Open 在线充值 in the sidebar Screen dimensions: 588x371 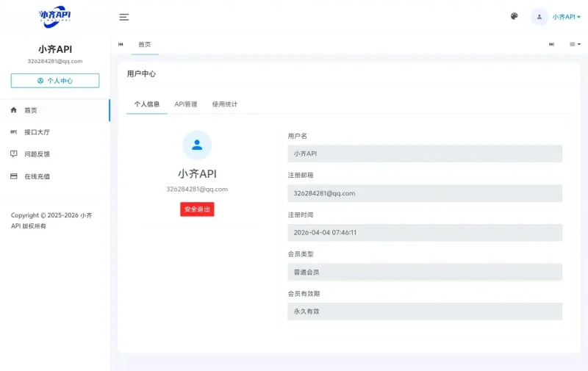[54, 176]
